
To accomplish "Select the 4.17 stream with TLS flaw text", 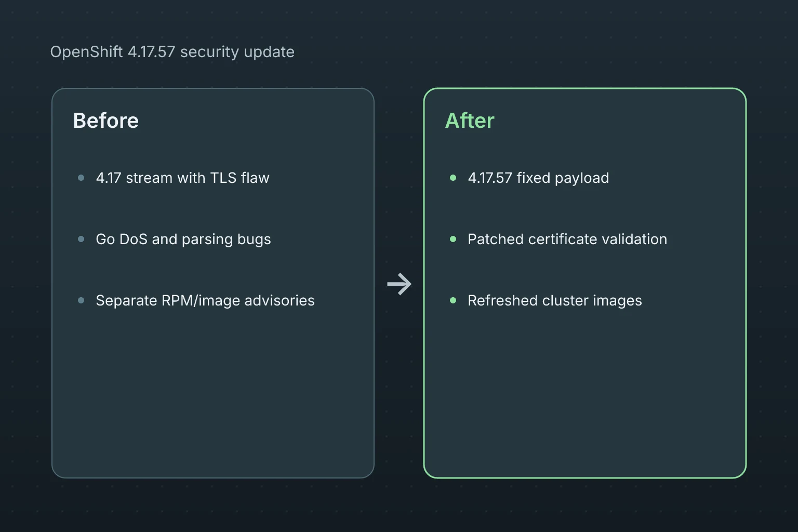I will pos(183,178).
